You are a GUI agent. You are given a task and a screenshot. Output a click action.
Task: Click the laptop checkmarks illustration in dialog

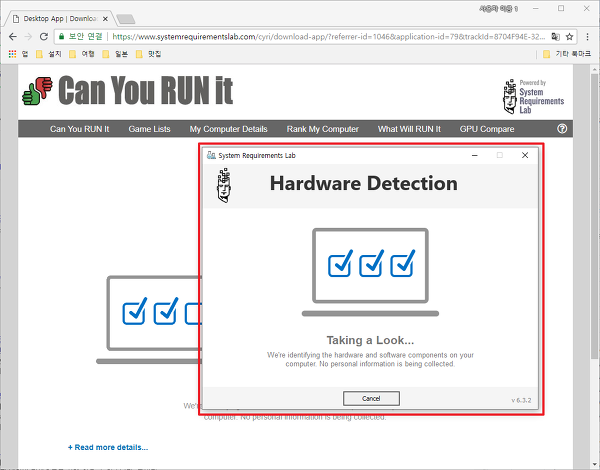tap(370, 272)
